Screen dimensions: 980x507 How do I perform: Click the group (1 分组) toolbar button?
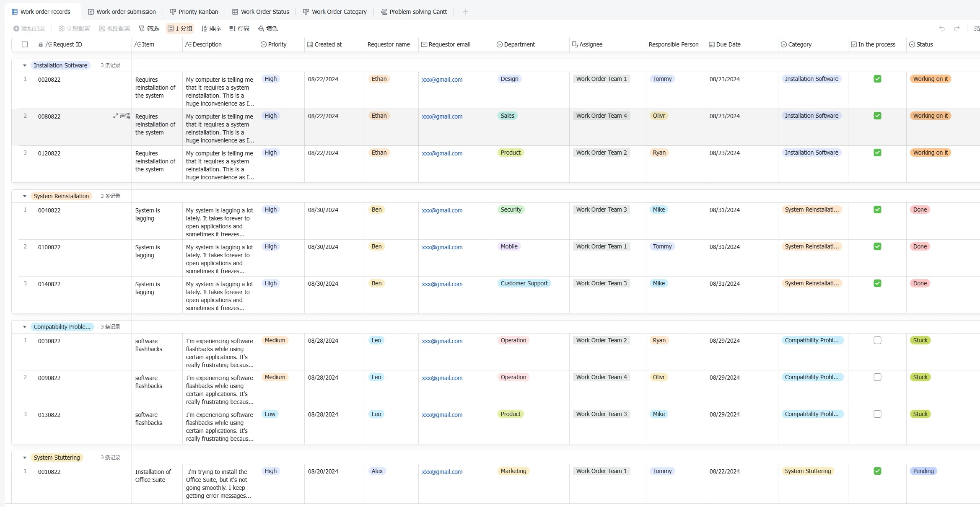[x=180, y=28]
